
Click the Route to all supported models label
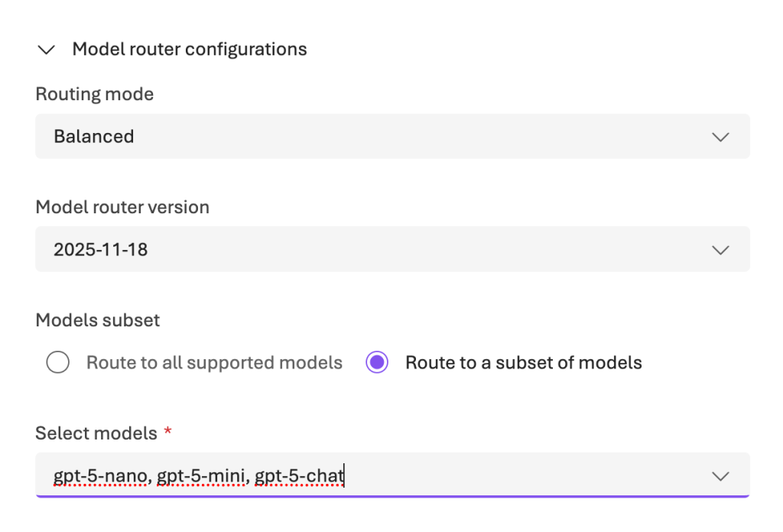pos(214,362)
